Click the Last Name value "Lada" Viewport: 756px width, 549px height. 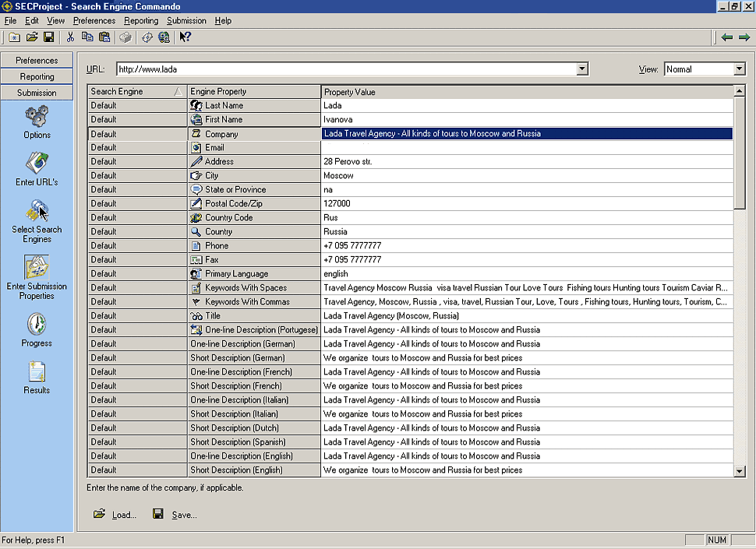[333, 105]
